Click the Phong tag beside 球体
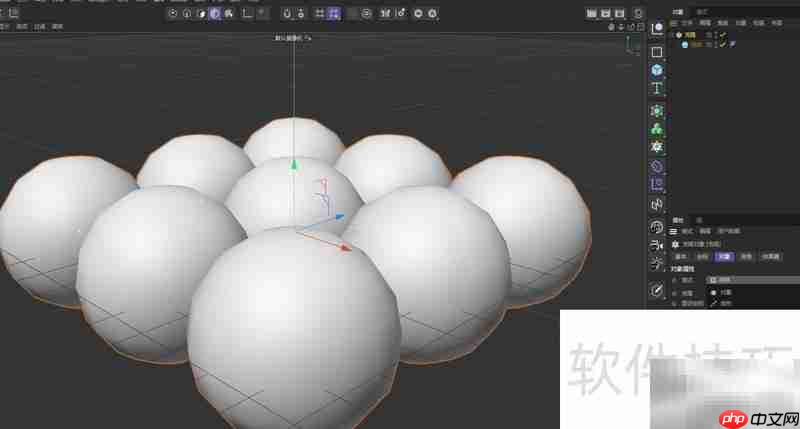 (733, 45)
